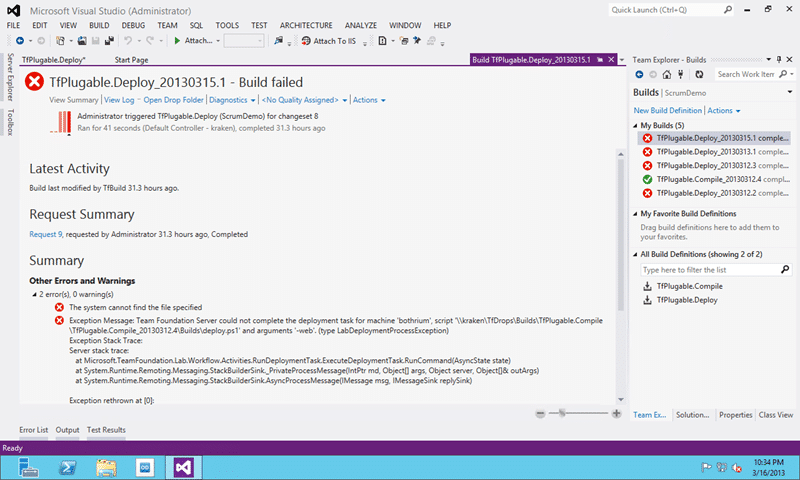Click the search magnifier in Work Items box
Image resolution: width=800 pixels, height=480 pixels.
pos(783,74)
